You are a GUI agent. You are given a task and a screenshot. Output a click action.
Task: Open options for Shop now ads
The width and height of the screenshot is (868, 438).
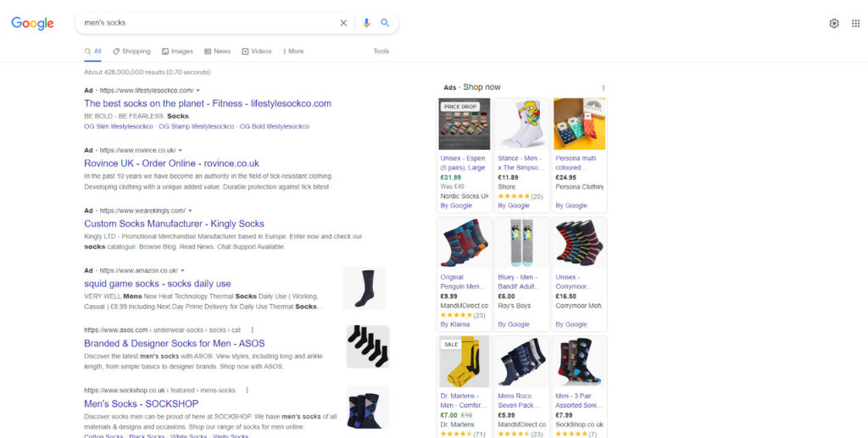(x=603, y=88)
